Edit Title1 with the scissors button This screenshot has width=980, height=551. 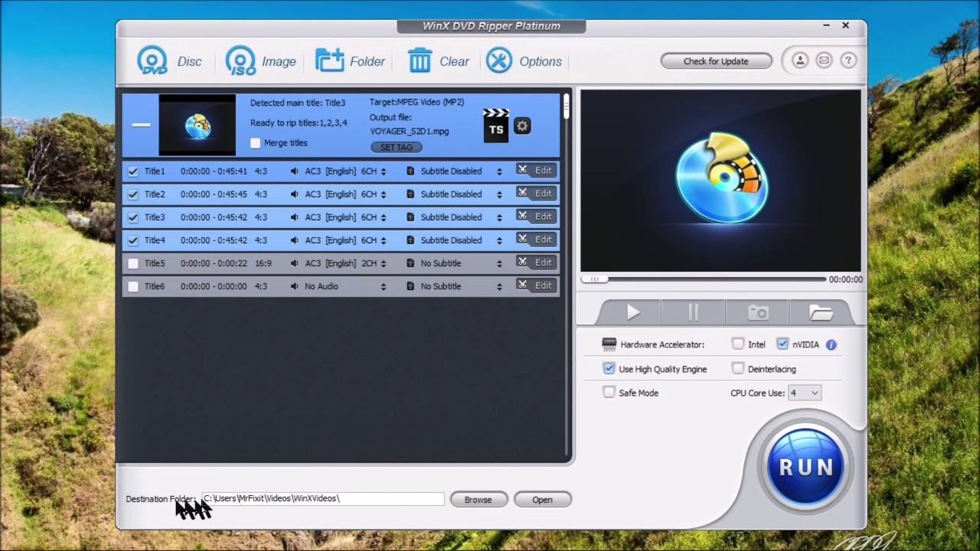[x=534, y=171]
